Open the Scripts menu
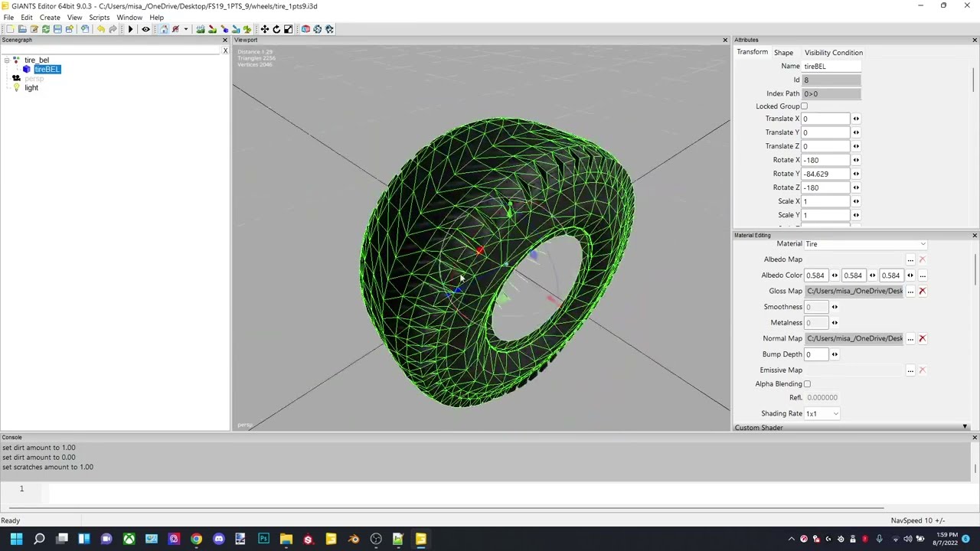This screenshot has height=551, width=980. 100,17
